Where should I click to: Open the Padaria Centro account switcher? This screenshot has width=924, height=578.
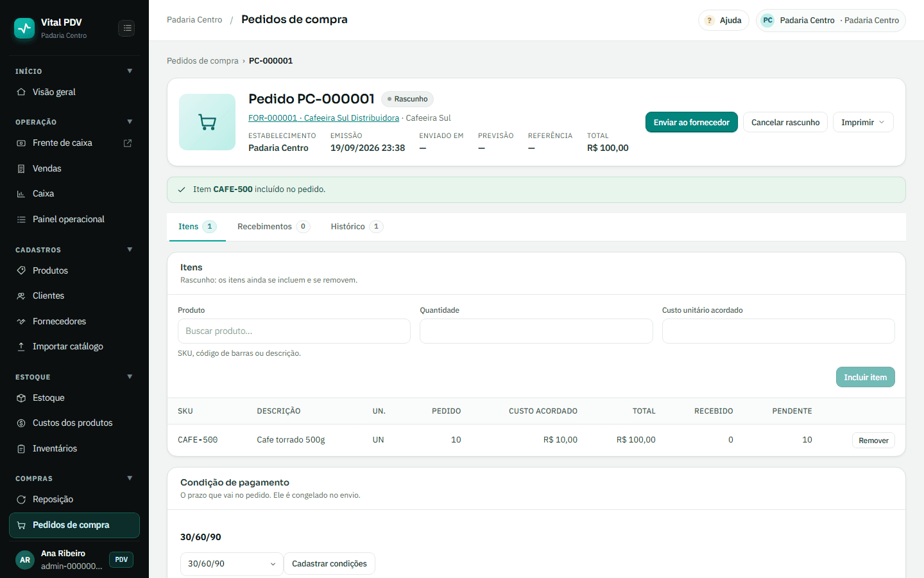(831, 21)
